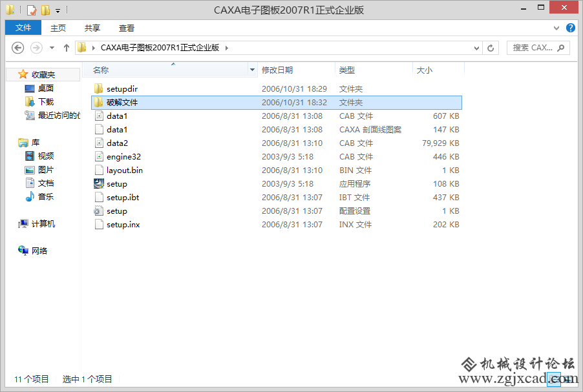Switch to the 共享 ribbon tab
This screenshot has height=392, width=583.
click(92, 28)
